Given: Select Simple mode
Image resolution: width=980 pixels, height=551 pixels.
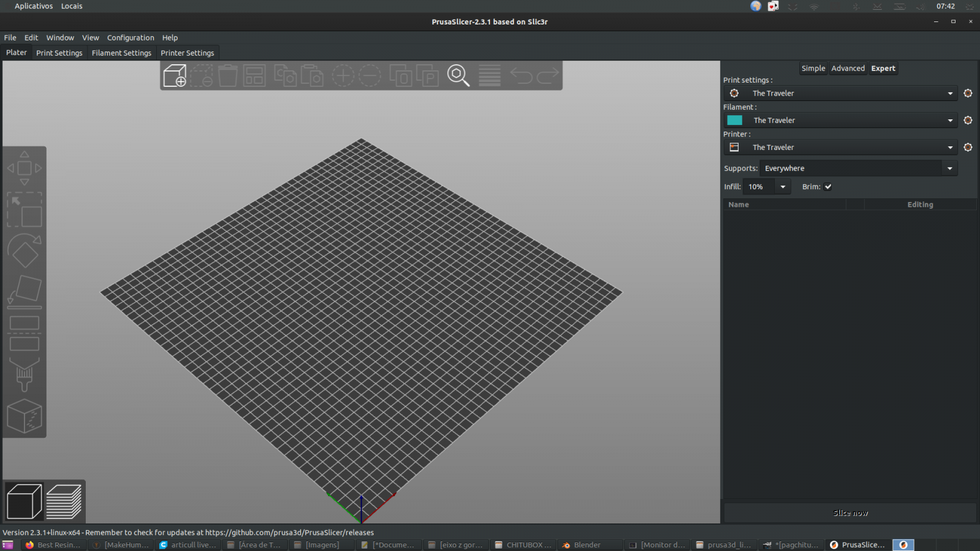Looking at the screenshot, I should coord(813,69).
